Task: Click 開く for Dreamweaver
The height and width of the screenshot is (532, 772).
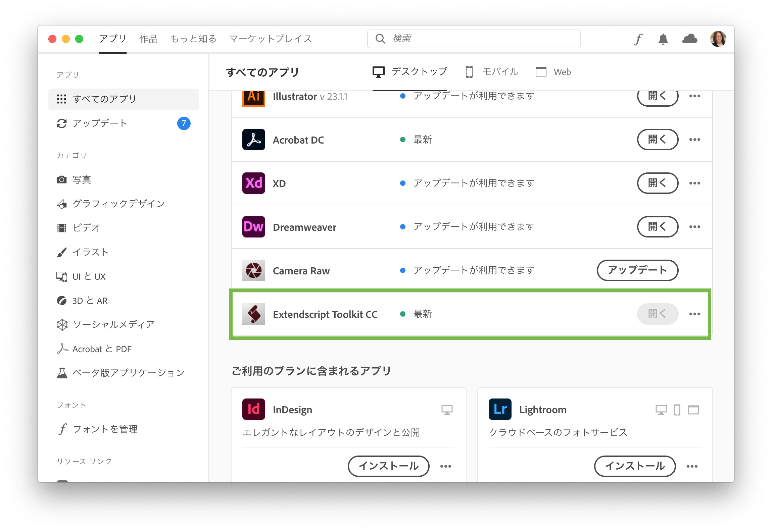Action: click(658, 227)
